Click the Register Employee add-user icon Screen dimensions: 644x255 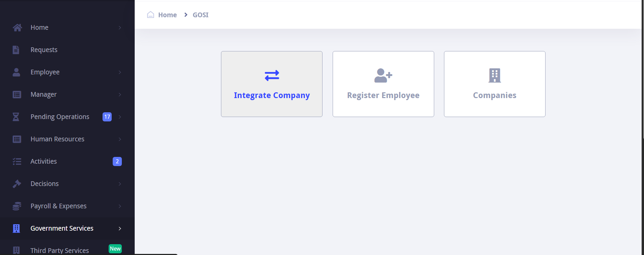383,75
